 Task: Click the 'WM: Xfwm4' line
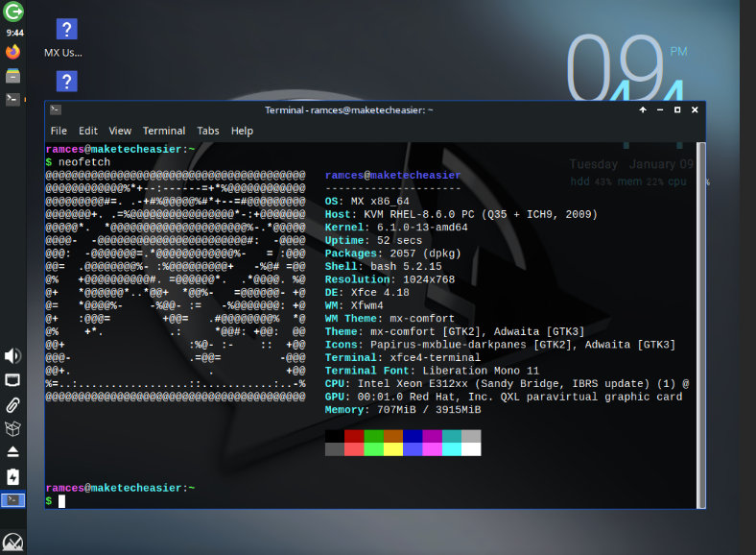(354, 305)
